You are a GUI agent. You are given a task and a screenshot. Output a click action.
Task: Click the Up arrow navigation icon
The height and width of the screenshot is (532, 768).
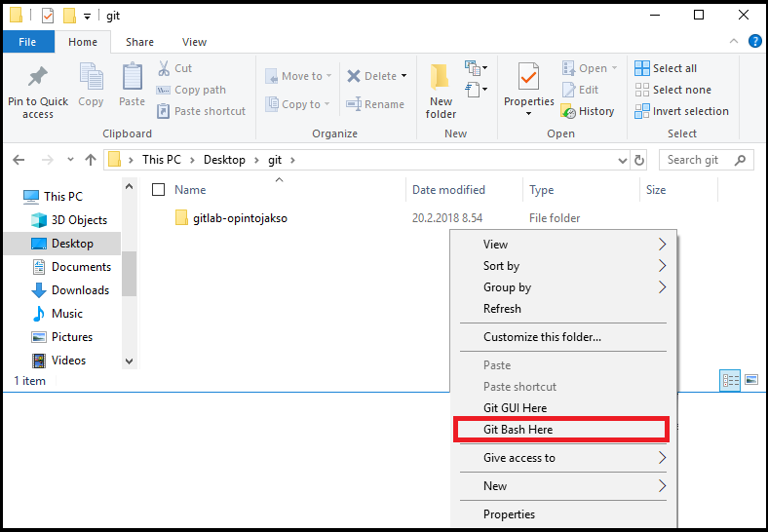click(x=91, y=160)
